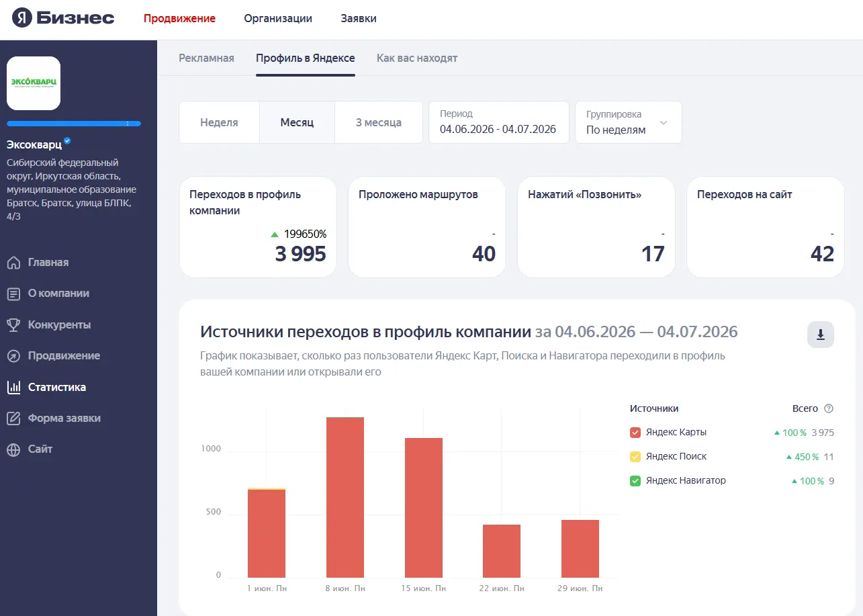
Task: Uncheck the Яндекс Карты source checkbox
Action: [x=635, y=433]
